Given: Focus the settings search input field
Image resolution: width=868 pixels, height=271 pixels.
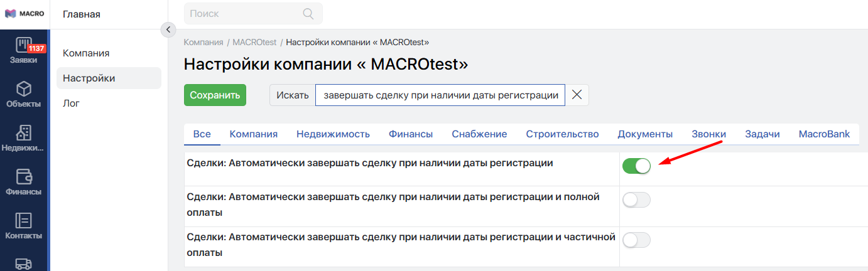Looking at the screenshot, I should tap(440, 95).
